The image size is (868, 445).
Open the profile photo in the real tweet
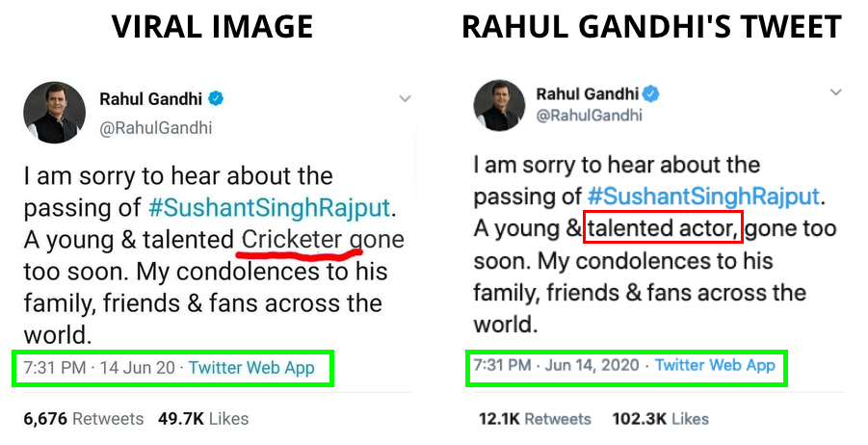[x=499, y=106]
